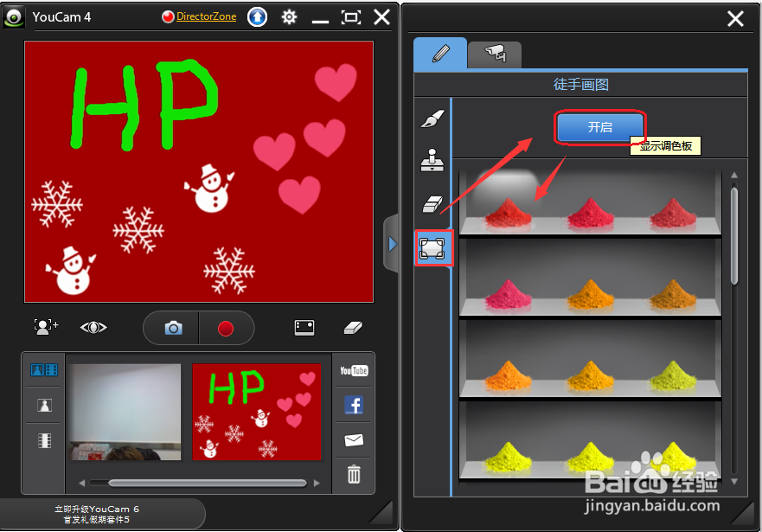Select the eraser tool in drawing panel
The height and width of the screenshot is (532, 762).
pyautogui.click(x=432, y=204)
